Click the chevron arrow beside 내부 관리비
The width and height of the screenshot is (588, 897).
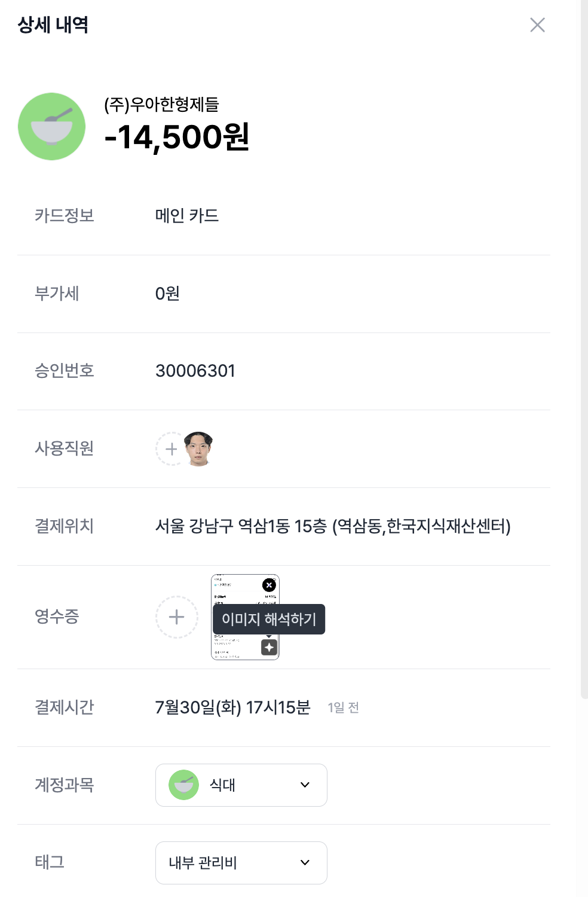coord(305,863)
